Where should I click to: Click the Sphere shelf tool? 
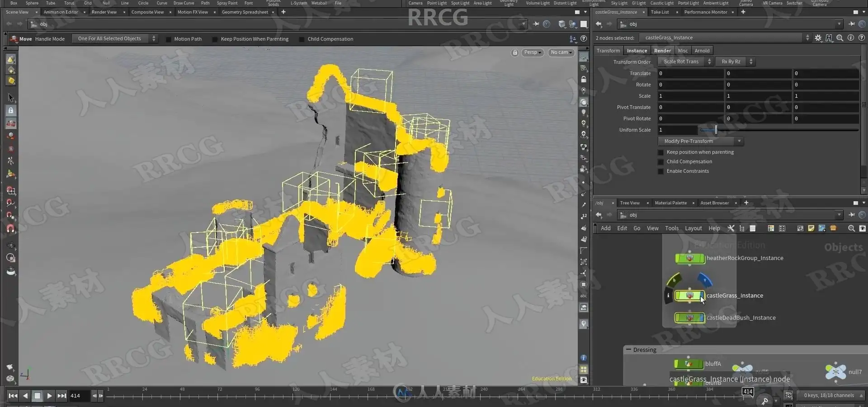[x=32, y=3]
